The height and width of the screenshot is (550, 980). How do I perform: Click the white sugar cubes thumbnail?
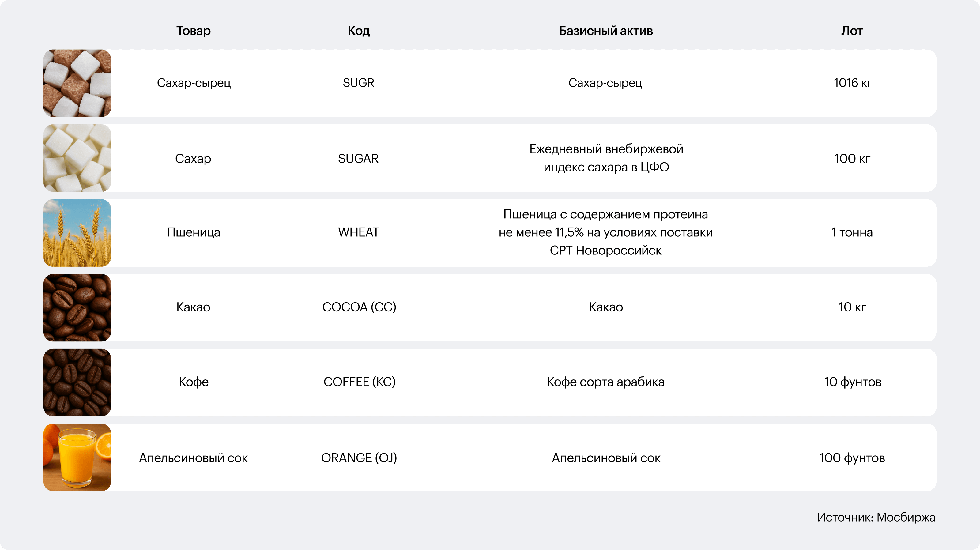(x=77, y=158)
